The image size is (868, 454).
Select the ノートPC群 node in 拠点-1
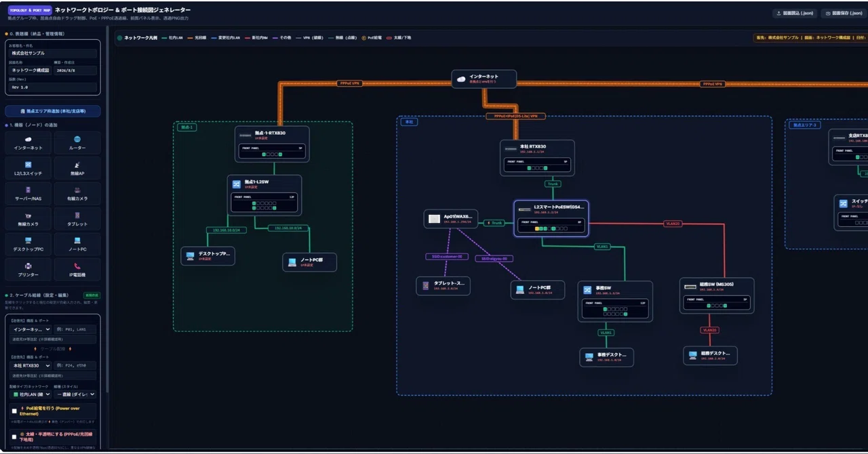pyautogui.click(x=309, y=262)
